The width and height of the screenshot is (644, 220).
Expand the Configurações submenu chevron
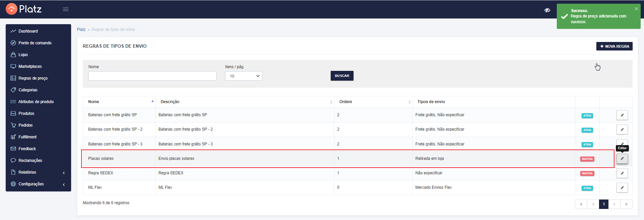[x=64, y=184]
